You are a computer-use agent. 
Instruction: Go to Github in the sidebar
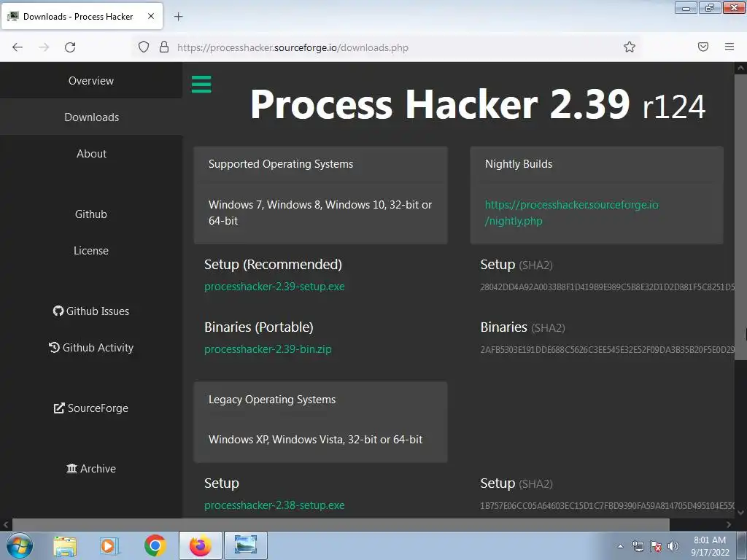pyautogui.click(x=91, y=214)
